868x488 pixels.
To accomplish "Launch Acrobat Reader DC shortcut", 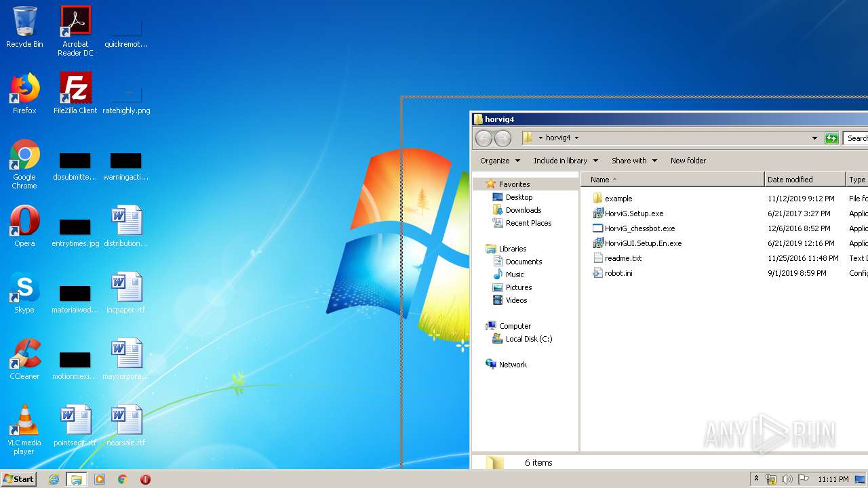I will 75,31.
